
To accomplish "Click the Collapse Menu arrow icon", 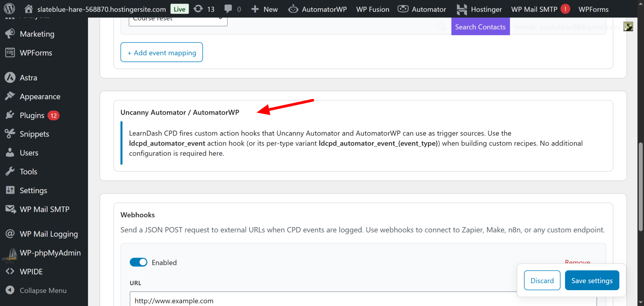I will [x=10, y=290].
